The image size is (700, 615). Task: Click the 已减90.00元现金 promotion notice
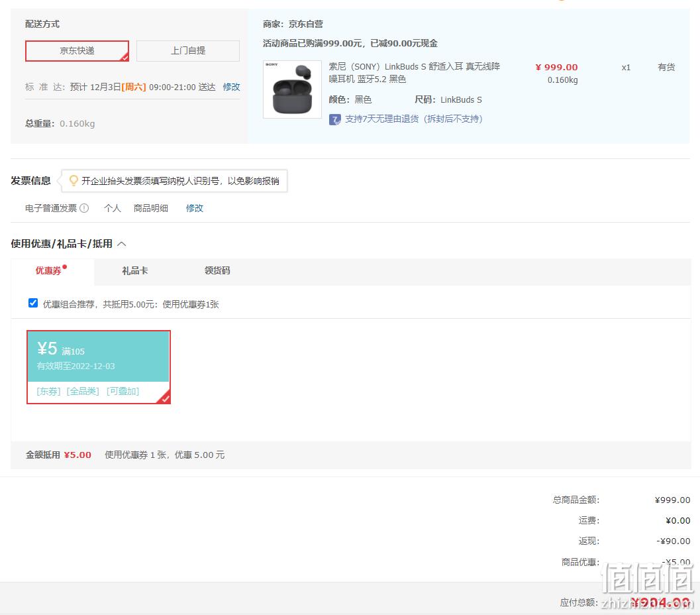pyautogui.click(x=403, y=43)
